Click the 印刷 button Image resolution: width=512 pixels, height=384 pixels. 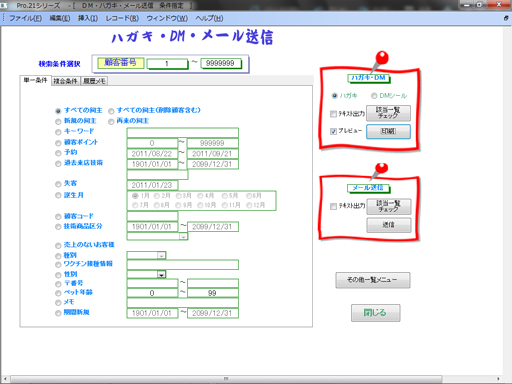388,131
